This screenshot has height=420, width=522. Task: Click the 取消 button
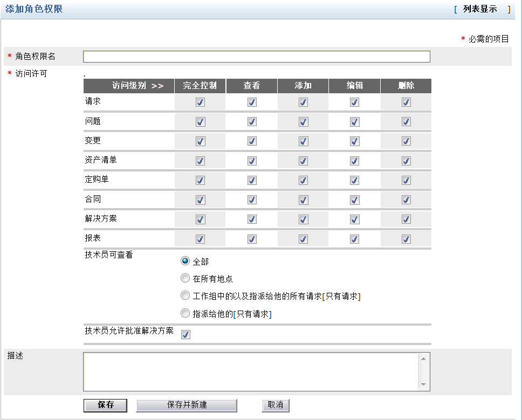coord(276,405)
